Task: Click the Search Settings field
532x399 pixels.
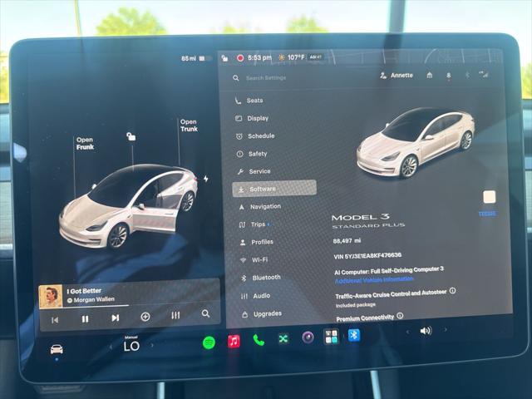Action: (266, 78)
